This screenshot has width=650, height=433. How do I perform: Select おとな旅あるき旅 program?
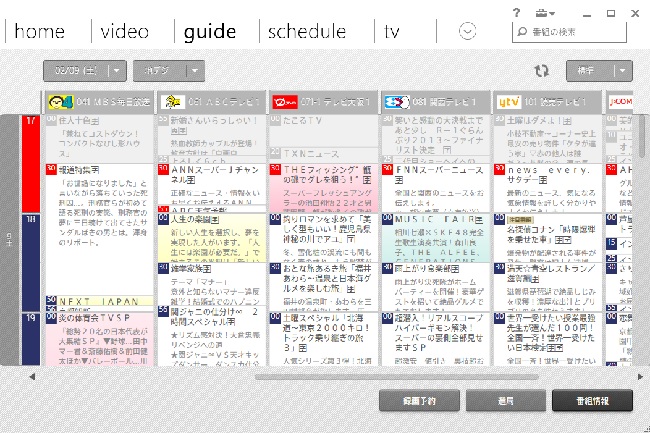pyautogui.click(x=323, y=287)
